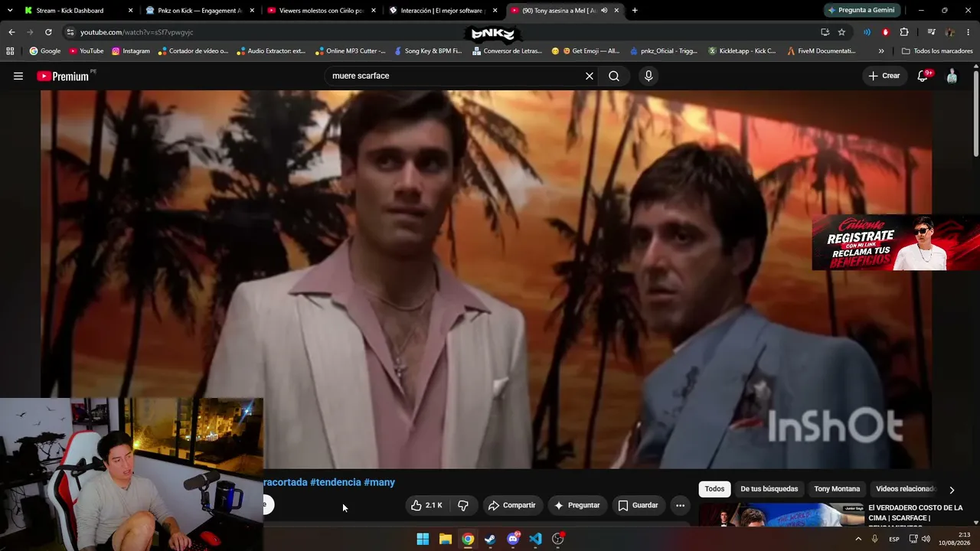Select the Tony Montana chip

click(837, 489)
